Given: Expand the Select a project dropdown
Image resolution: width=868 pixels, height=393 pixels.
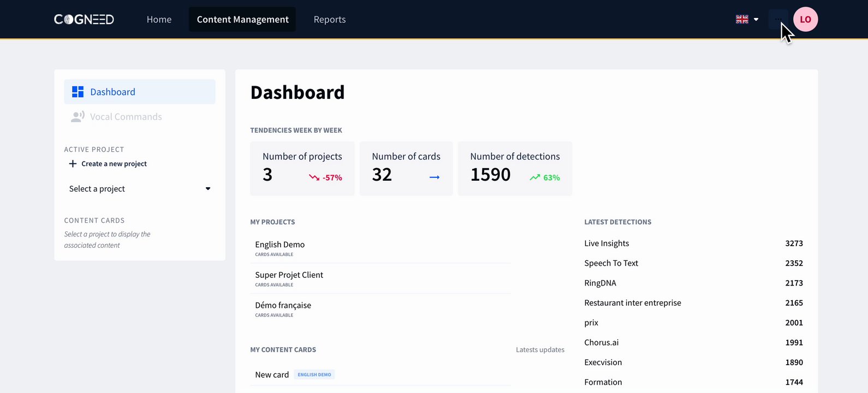Looking at the screenshot, I should [140, 189].
